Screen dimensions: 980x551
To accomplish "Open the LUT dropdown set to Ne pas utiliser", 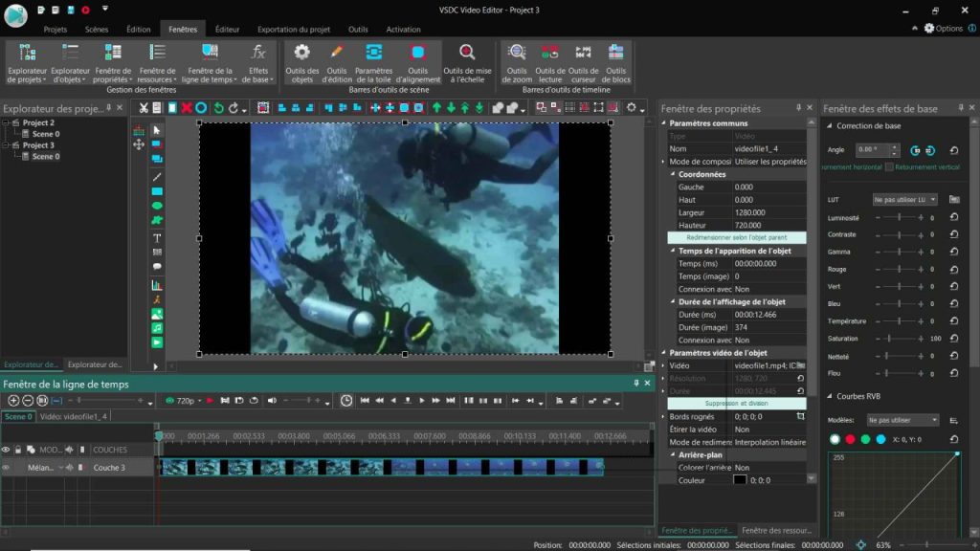I will [x=903, y=199].
